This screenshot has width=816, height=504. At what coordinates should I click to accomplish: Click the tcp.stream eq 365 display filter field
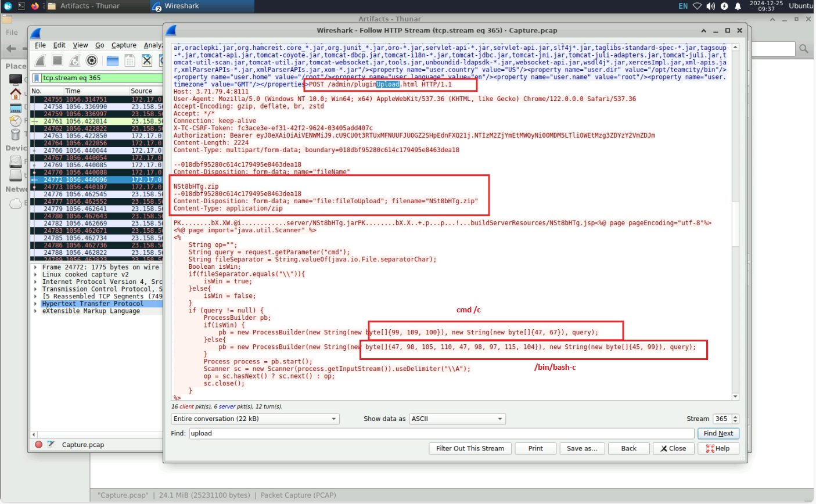point(102,78)
